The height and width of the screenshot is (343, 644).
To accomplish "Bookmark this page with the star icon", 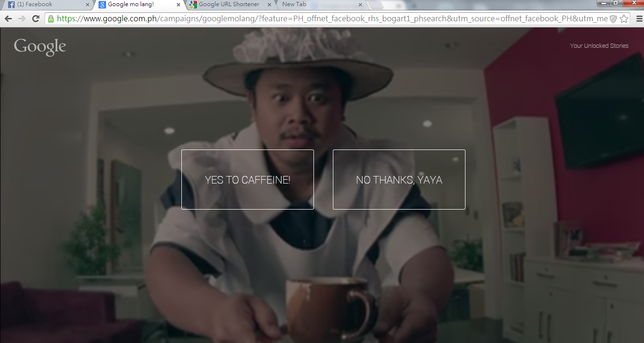I will pyautogui.click(x=624, y=19).
